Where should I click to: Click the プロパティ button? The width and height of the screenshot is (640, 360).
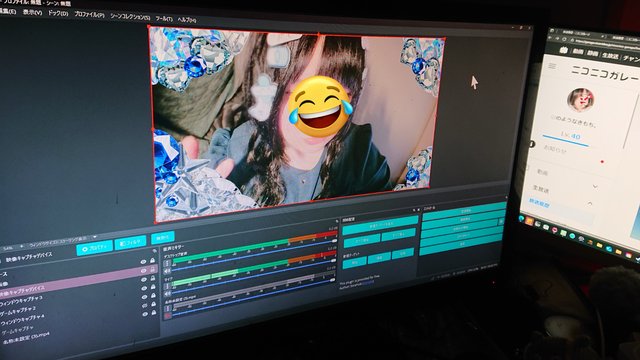pyautogui.click(x=94, y=248)
